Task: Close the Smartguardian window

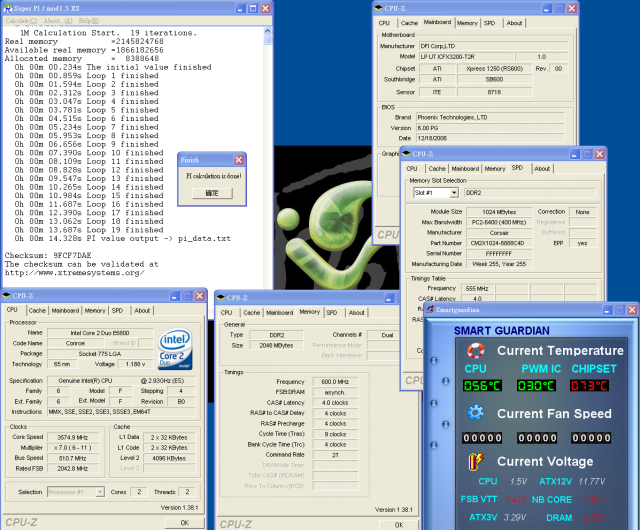Action: 632,310
